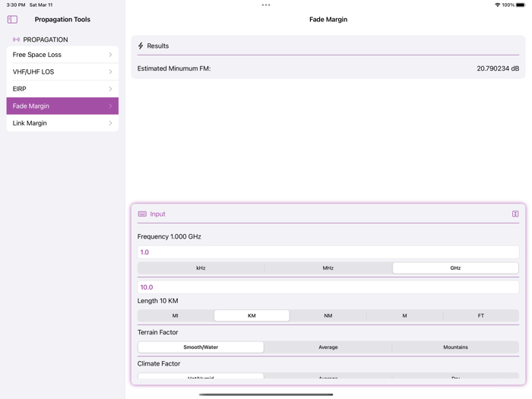Click the keyboard icon beside Input
This screenshot has width=532, height=399.
[142, 214]
